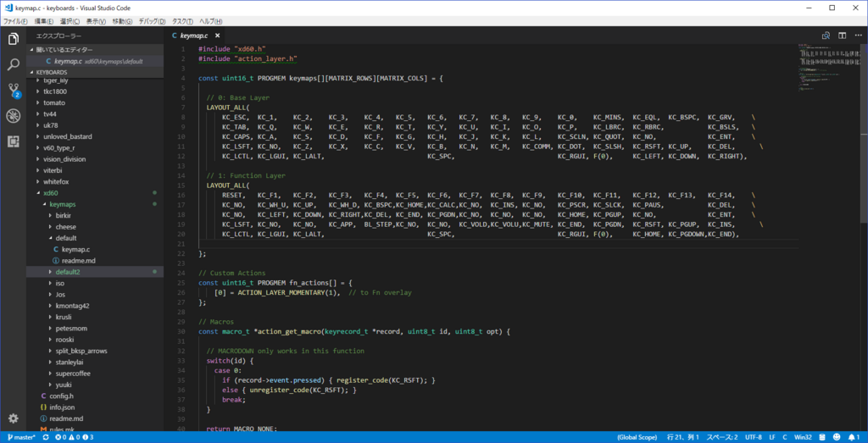Click the info icon of the readme.md below info.json
The height and width of the screenshot is (443, 868).
[44, 418]
